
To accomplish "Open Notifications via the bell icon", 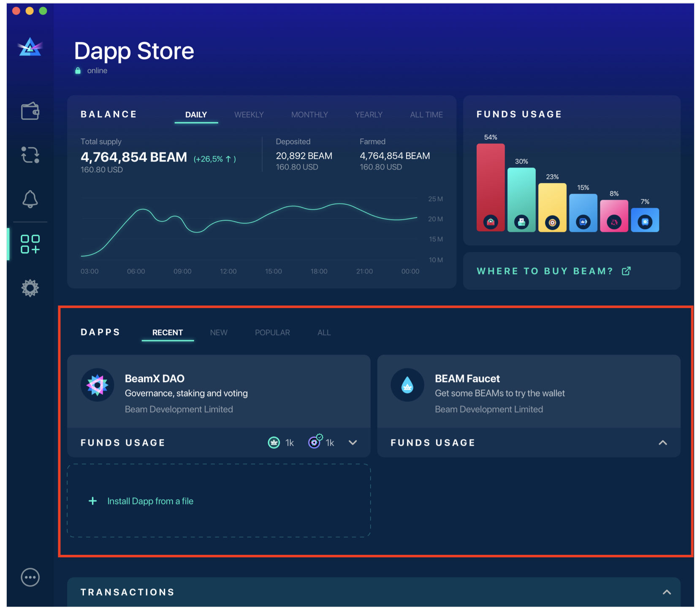I will click(30, 200).
